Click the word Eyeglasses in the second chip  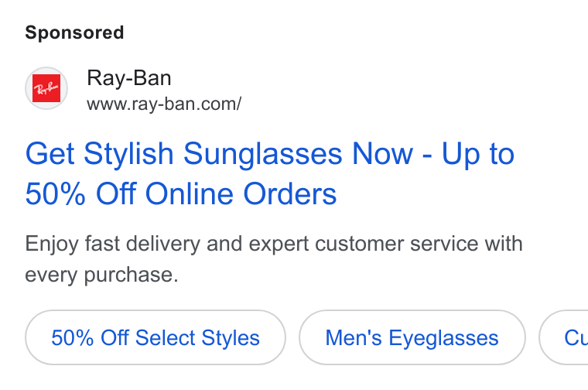pyautogui.click(x=443, y=338)
